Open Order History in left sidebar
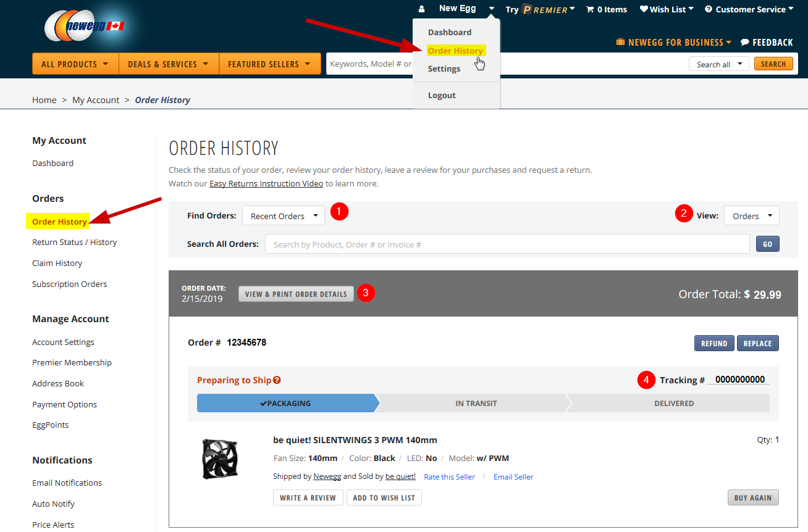 (x=59, y=222)
